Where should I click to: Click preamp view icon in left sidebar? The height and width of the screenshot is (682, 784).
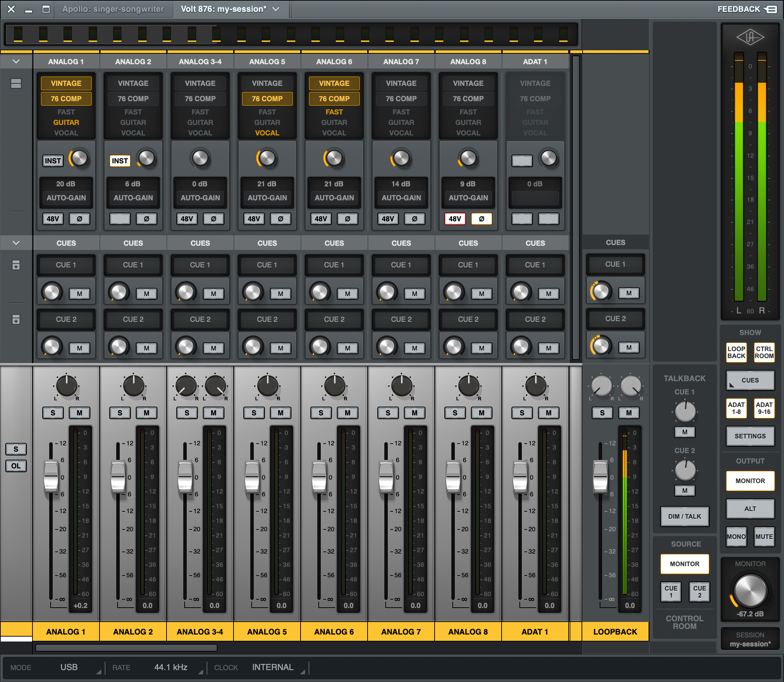[16, 83]
